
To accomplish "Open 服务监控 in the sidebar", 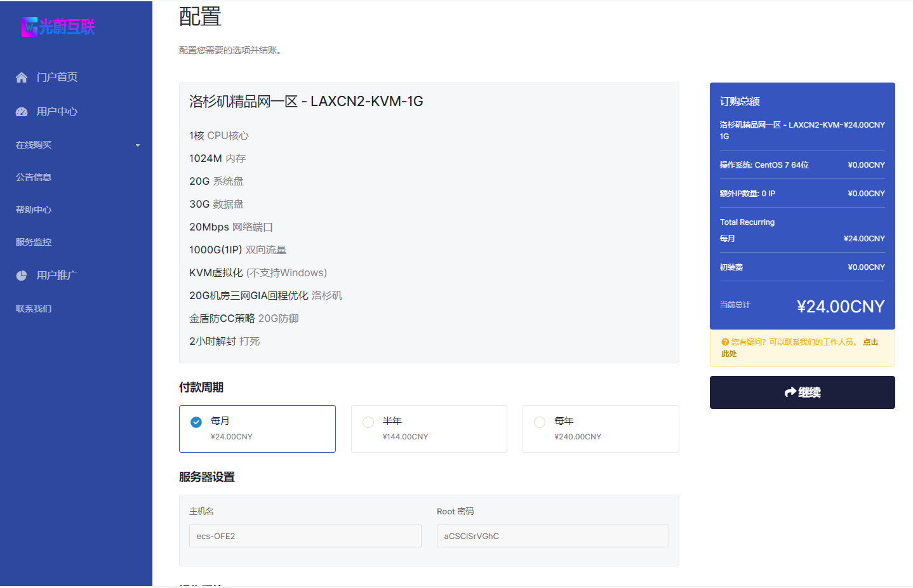I will [34, 242].
